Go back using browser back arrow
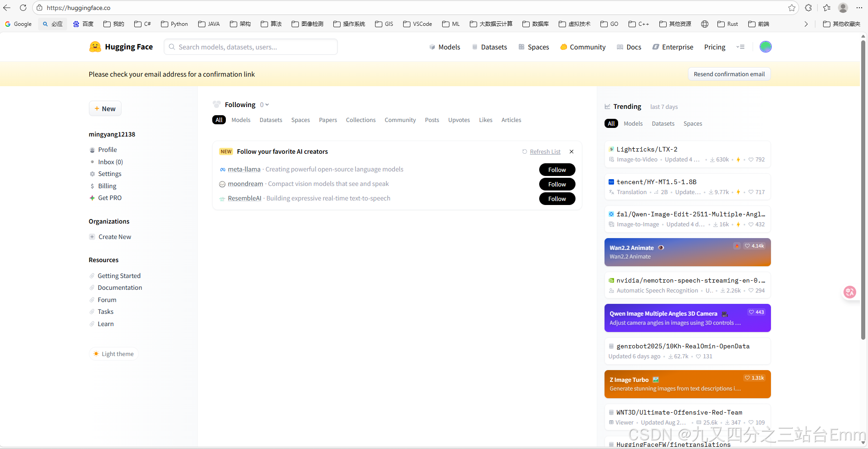Image resolution: width=868 pixels, height=449 pixels. click(x=7, y=8)
